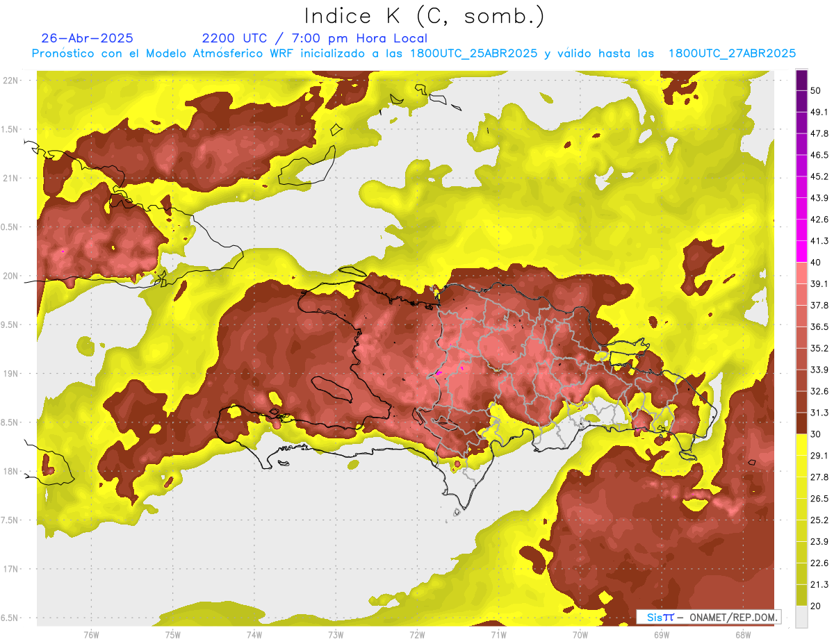Image resolution: width=834 pixels, height=644 pixels.
Task: Click the colorbar value '37.8'
Action: (819, 306)
